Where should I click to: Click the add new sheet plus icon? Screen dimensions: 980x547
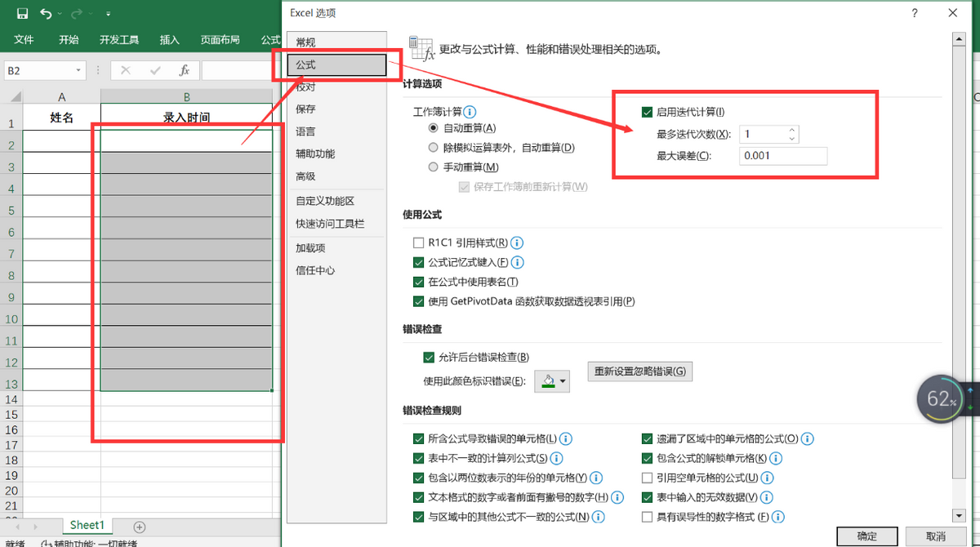coord(139,527)
